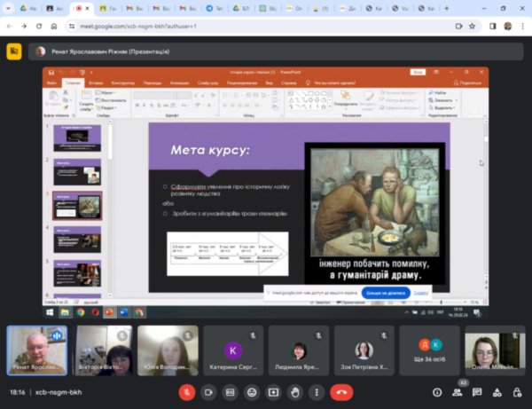Leave the call with red hang-up button
Screen dimensions: 532x409
(341, 391)
